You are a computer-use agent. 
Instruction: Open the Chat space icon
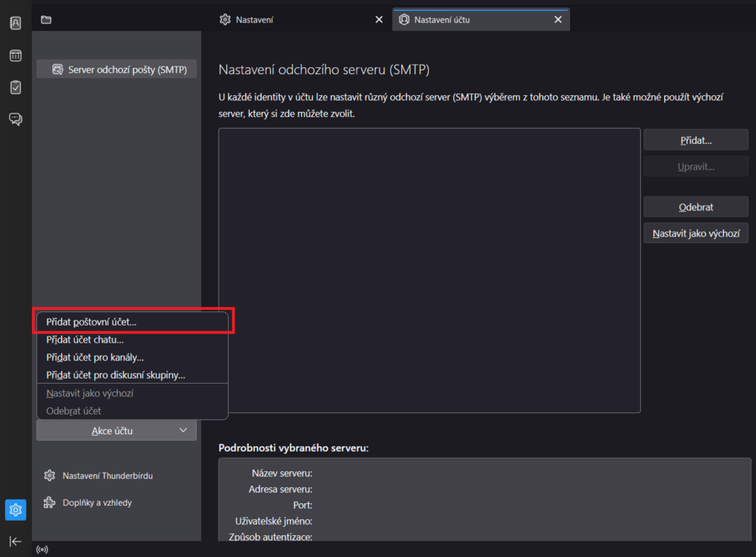click(15, 119)
